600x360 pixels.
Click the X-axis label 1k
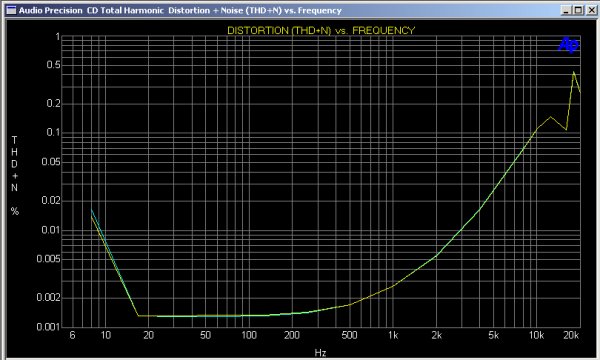point(393,335)
